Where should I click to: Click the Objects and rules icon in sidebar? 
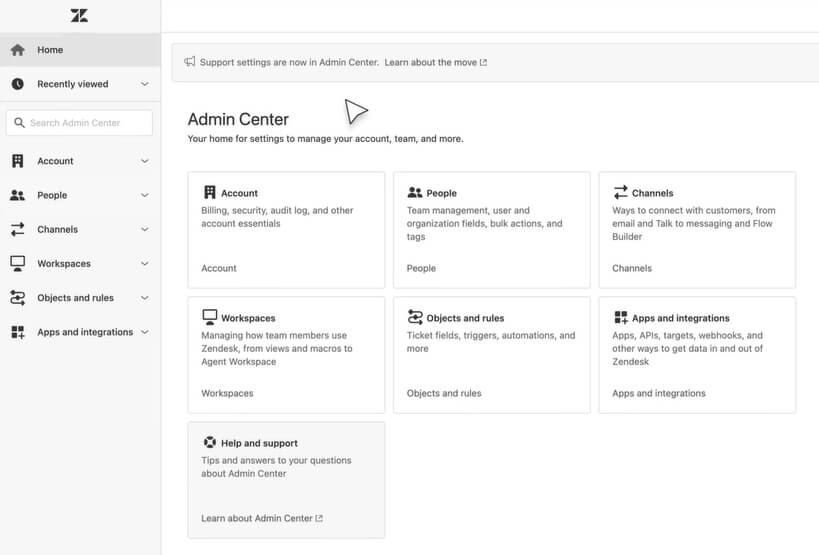[17, 298]
